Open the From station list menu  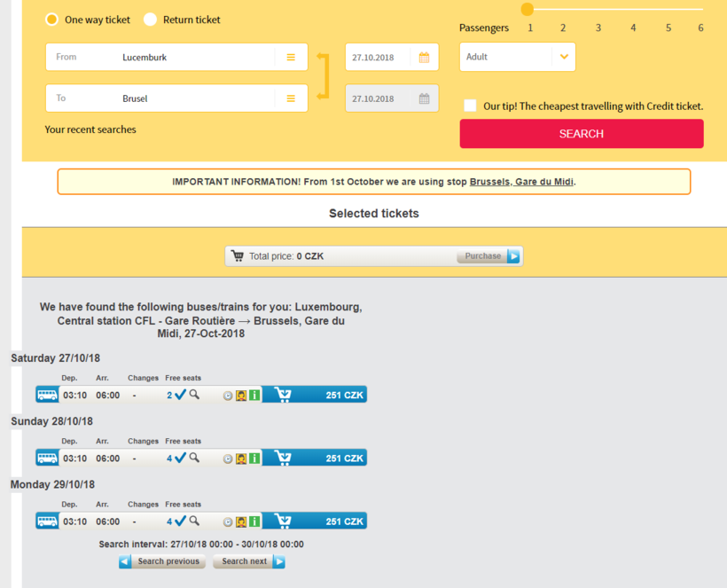[291, 58]
